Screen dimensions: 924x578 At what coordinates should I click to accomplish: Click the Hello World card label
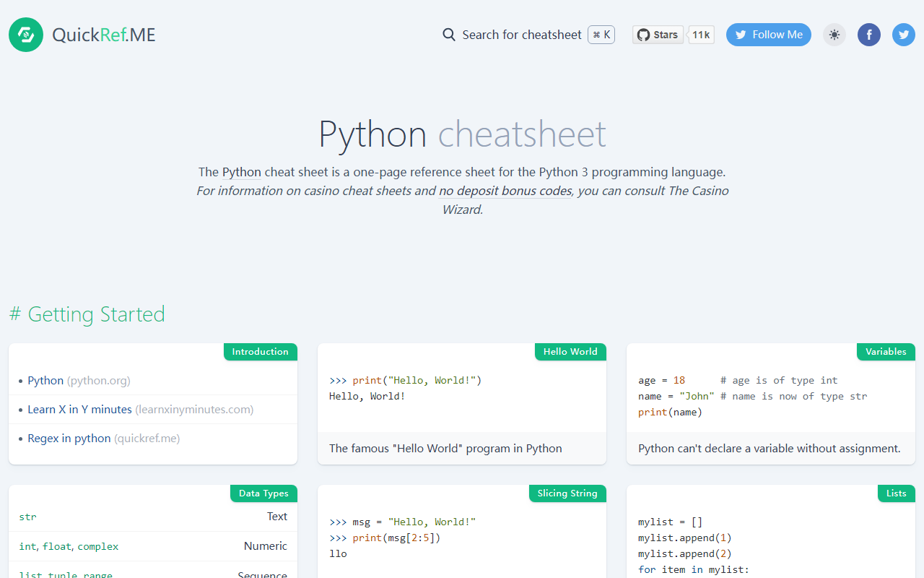coord(570,352)
